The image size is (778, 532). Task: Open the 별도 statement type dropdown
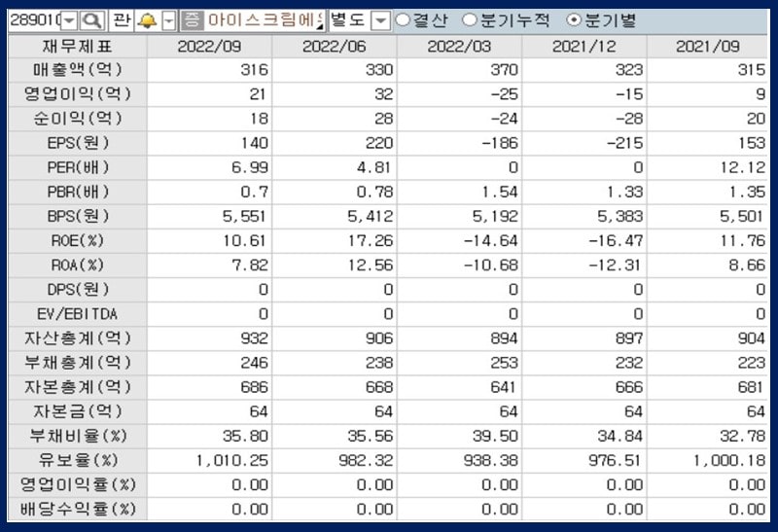tap(381, 20)
